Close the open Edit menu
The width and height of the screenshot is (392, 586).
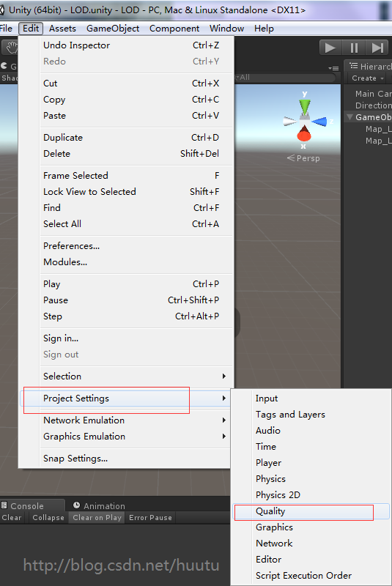(x=31, y=29)
